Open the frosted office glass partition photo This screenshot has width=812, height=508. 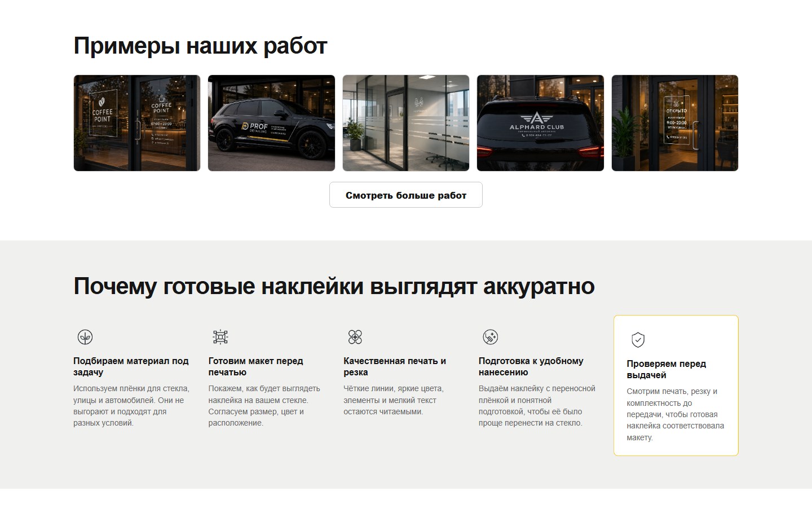406,123
